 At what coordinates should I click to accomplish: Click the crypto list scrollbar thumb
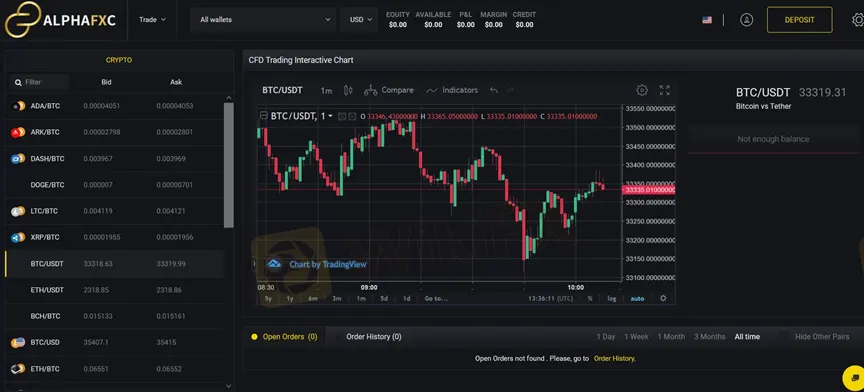tap(229, 165)
